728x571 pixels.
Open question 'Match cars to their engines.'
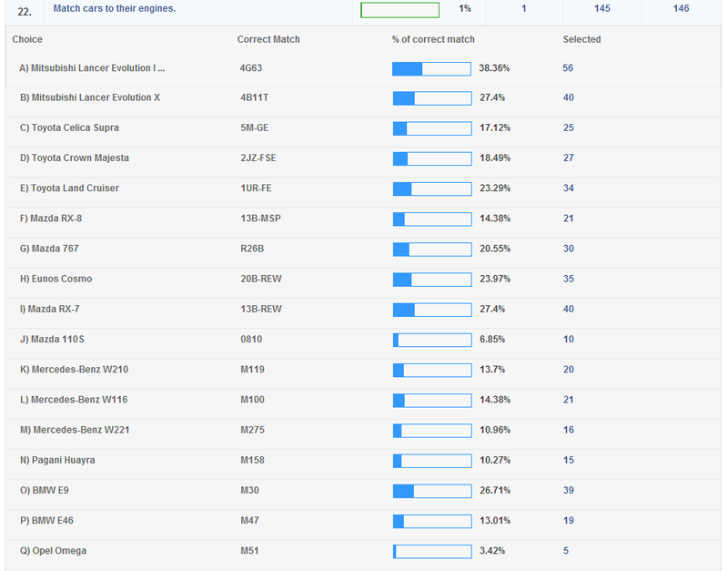pyautogui.click(x=115, y=8)
